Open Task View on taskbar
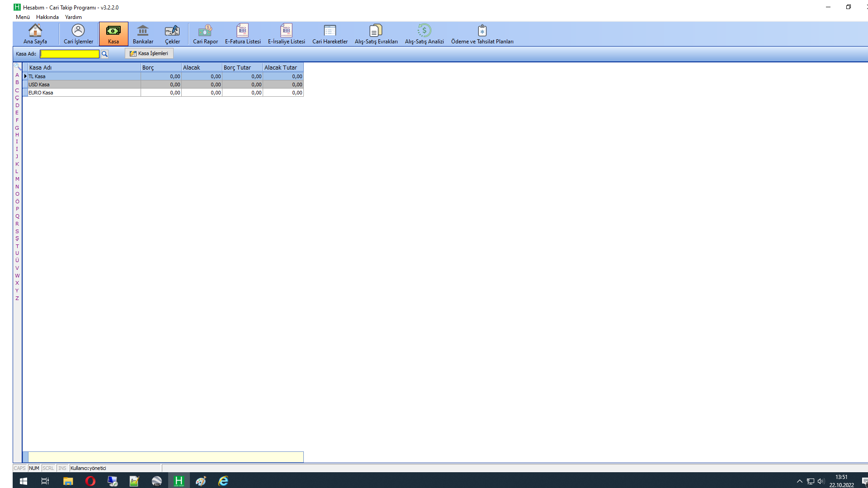This screenshot has width=868, height=488. 45,481
